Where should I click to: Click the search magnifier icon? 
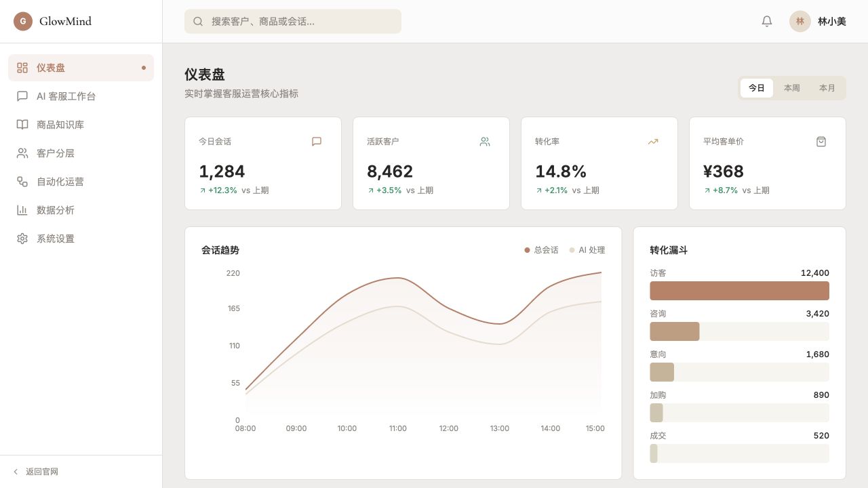point(198,21)
